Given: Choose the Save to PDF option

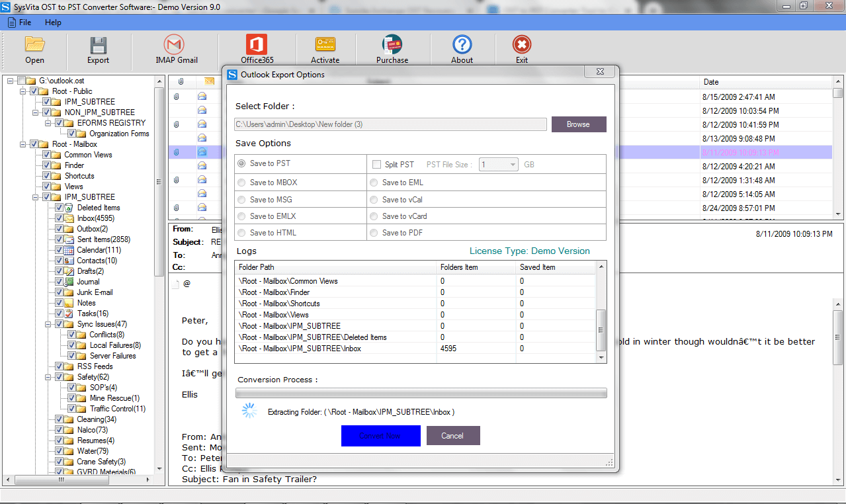Looking at the screenshot, I should (374, 232).
